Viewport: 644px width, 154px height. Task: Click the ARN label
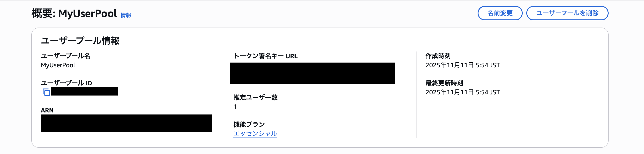tap(48, 110)
